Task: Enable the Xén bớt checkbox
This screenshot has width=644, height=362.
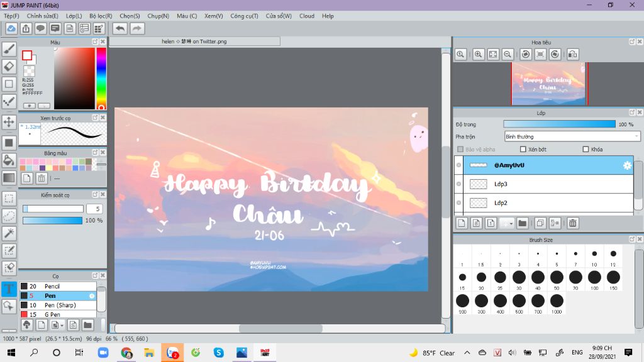Action: pyautogui.click(x=523, y=150)
